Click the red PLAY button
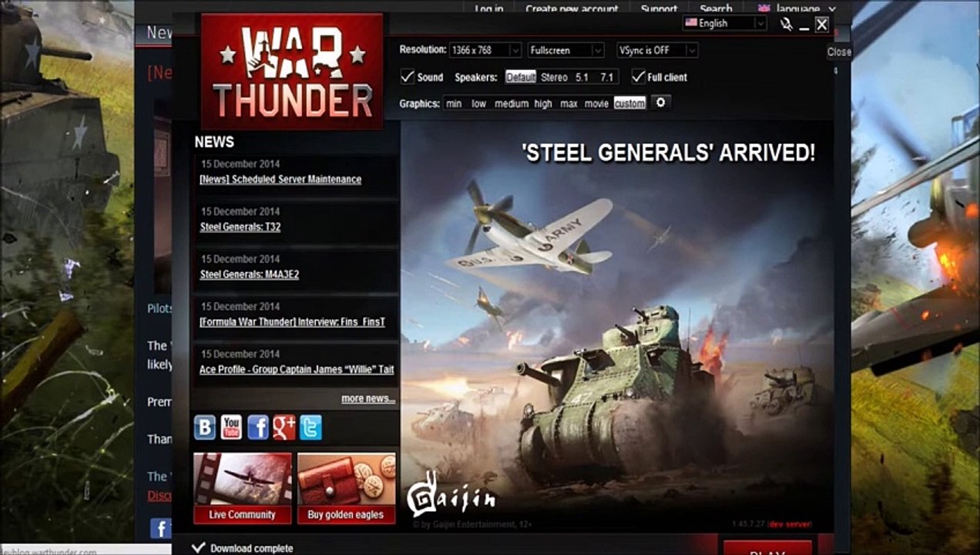 point(767,547)
